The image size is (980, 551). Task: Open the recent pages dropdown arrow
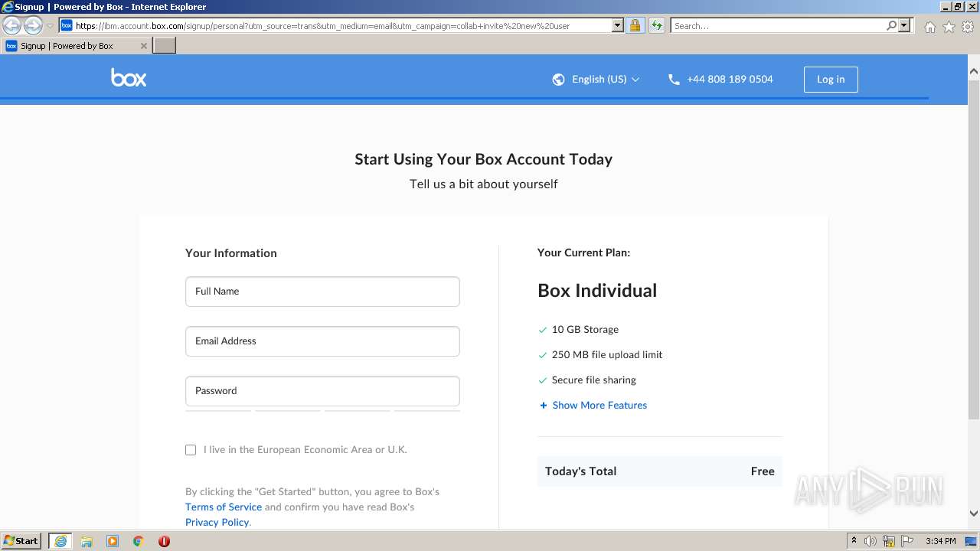click(50, 26)
